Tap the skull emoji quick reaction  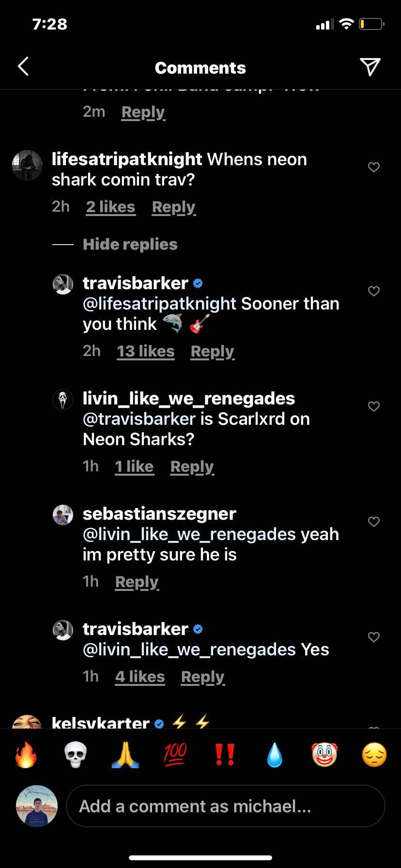click(x=76, y=755)
